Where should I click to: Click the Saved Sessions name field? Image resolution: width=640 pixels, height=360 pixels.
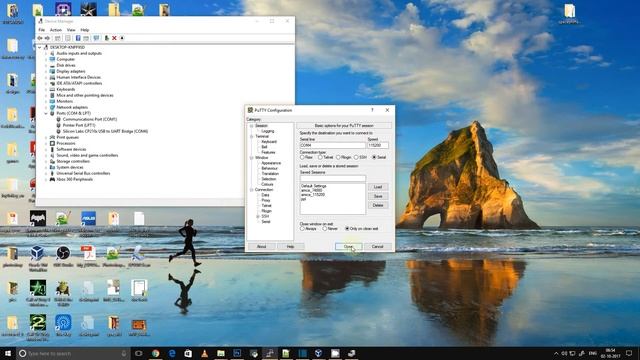click(x=333, y=178)
